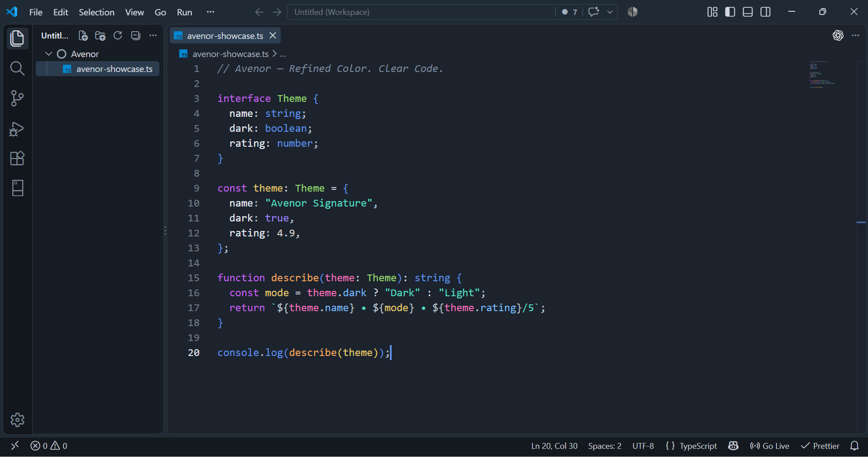The width and height of the screenshot is (868, 457).
Task: Open the Manage settings gear
Action: [x=17, y=420]
